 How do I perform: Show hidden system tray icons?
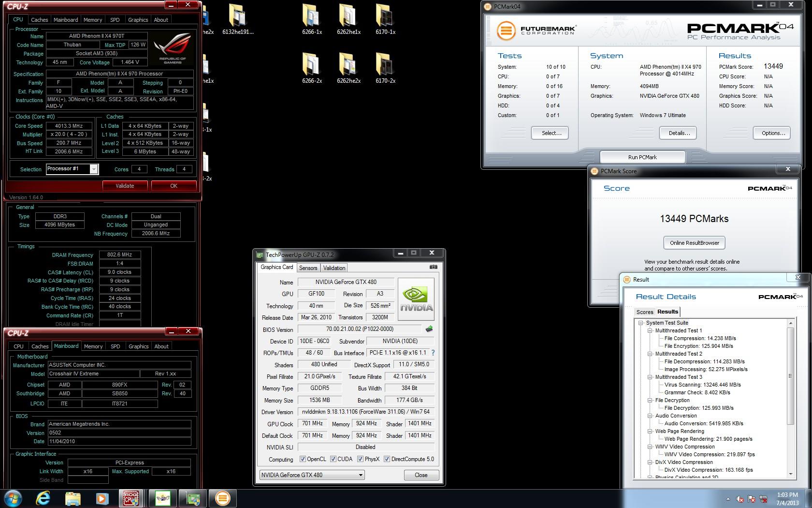tap(728, 499)
